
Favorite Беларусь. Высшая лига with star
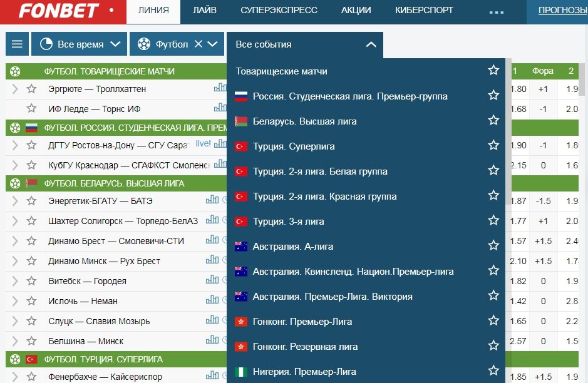pyautogui.click(x=493, y=120)
